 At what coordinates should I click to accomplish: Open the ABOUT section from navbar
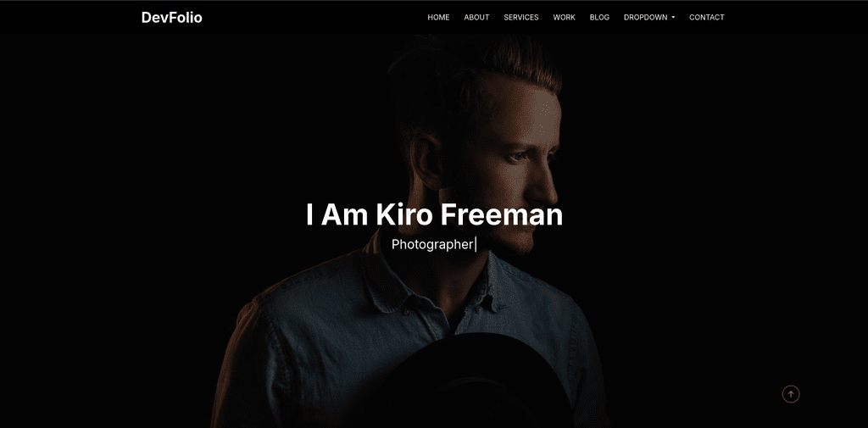click(476, 17)
